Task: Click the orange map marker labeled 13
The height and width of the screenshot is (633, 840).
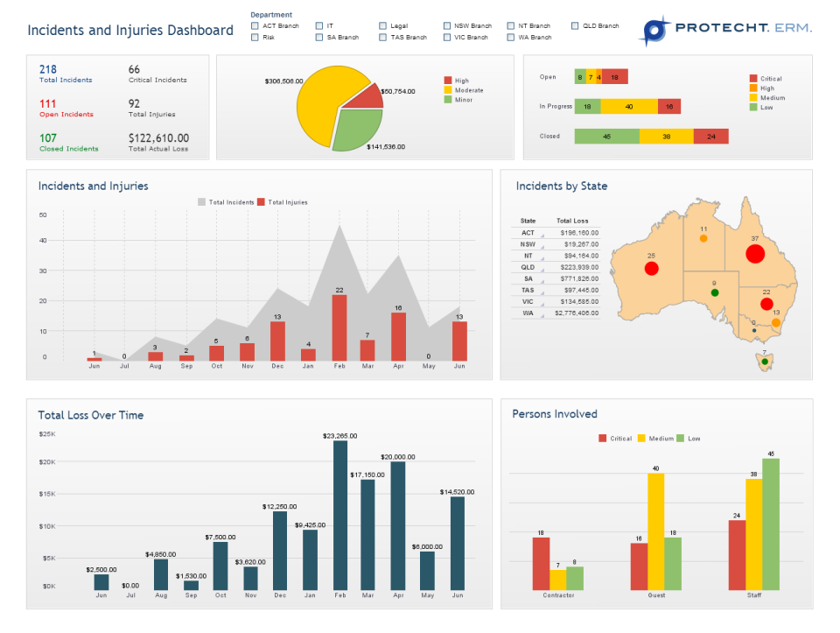Action: 776,322
